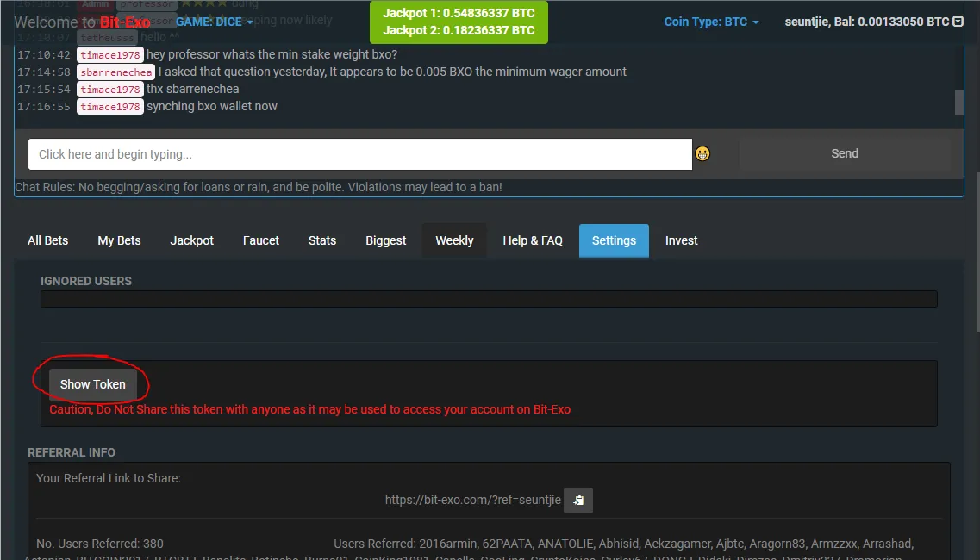The image size is (980, 560).
Task: Open the Coin Type: BTC dropdown
Action: [x=711, y=22]
